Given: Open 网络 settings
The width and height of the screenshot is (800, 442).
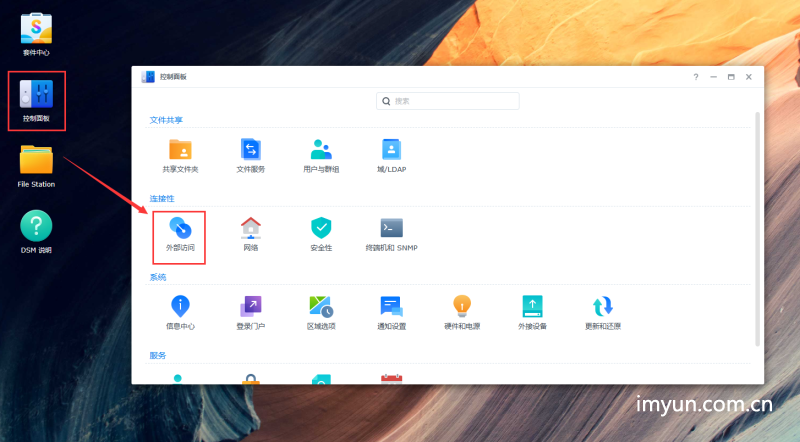Looking at the screenshot, I should (x=251, y=235).
